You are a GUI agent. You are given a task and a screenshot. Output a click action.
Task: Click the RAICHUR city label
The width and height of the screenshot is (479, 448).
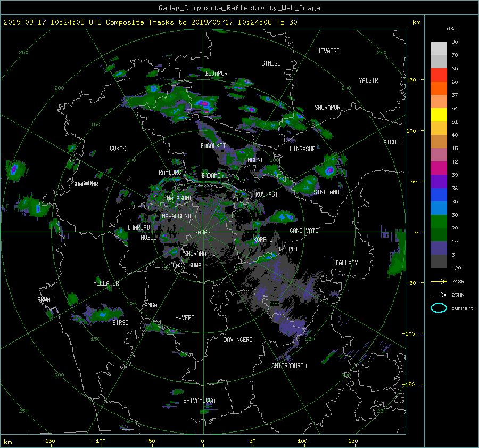pos(391,142)
